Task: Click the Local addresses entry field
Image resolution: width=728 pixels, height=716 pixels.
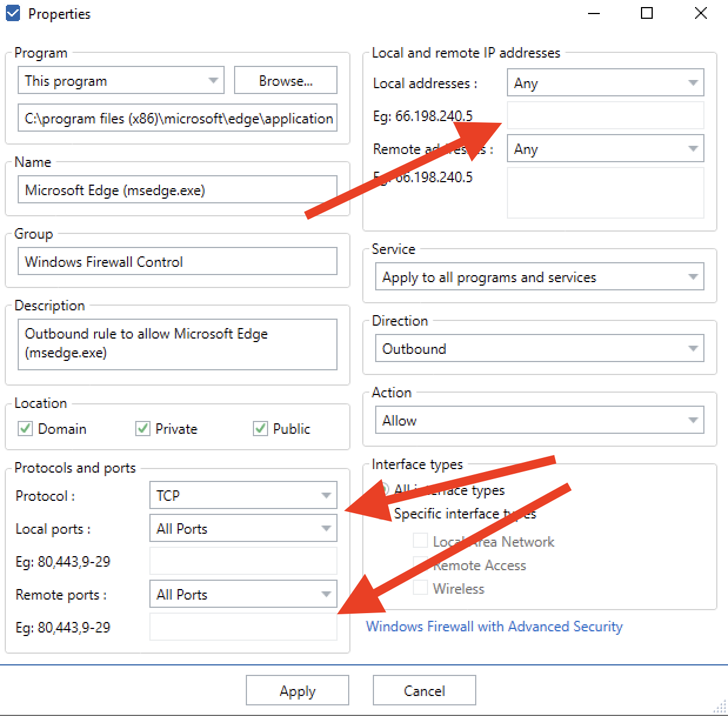Action: (x=606, y=116)
